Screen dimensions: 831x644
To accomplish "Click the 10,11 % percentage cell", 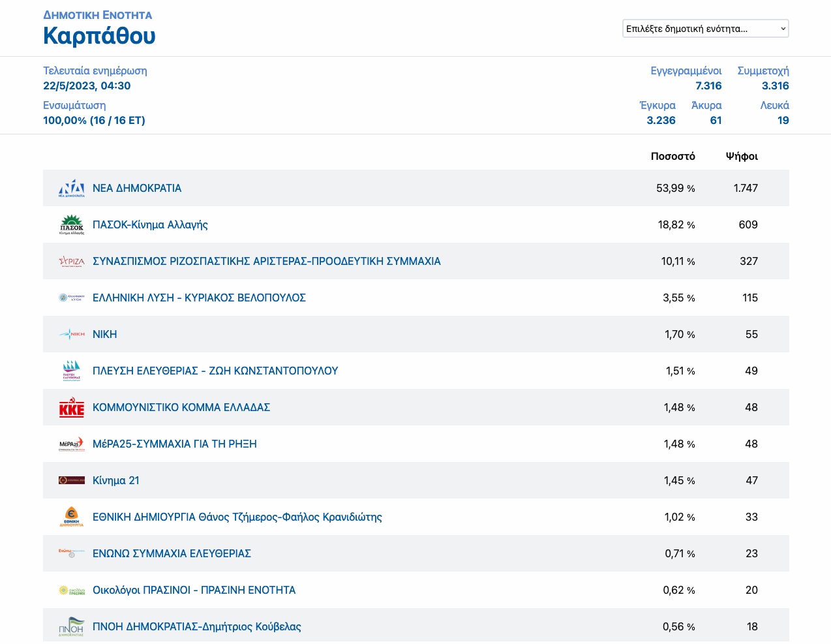I will click(678, 261).
